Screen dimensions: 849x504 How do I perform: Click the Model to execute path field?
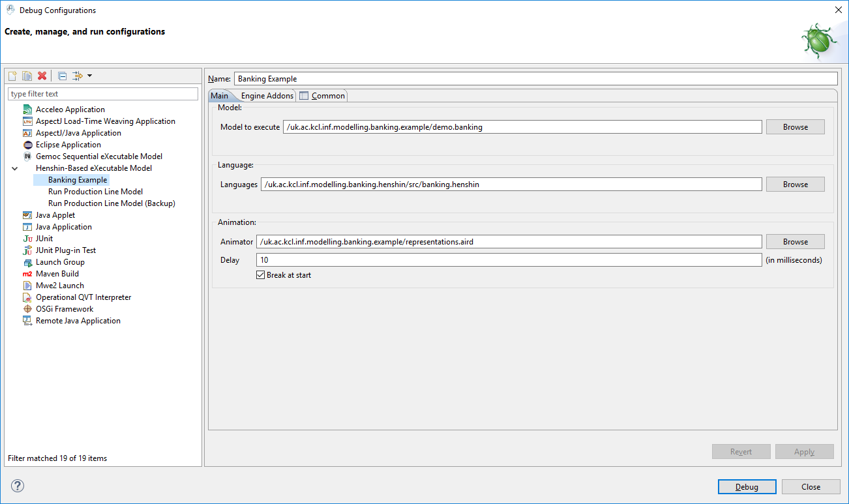click(x=522, y=127)
